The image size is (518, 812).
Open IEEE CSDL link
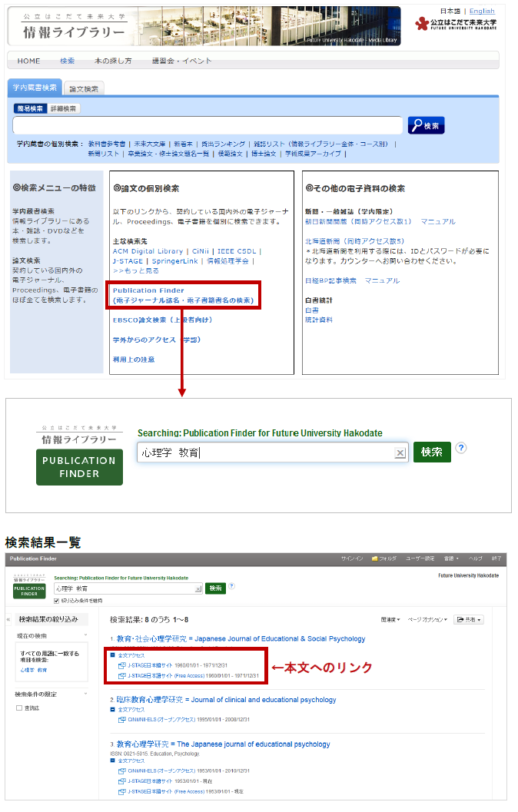pos(237,251)
